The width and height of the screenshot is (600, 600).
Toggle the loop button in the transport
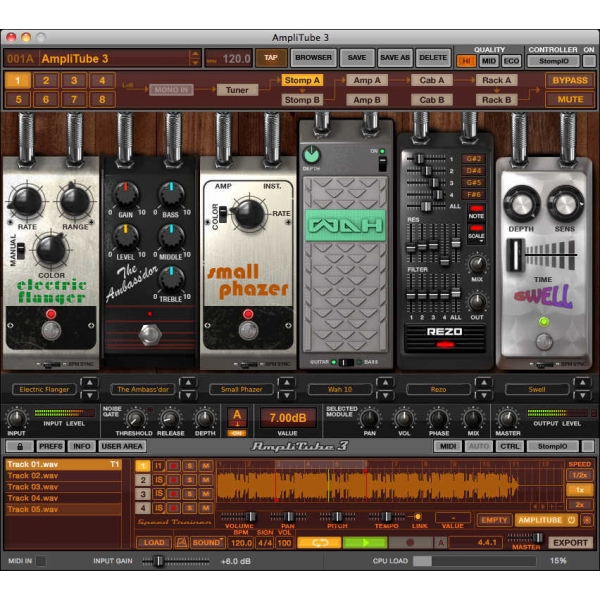pyautogui.click(x=319, y=543)
